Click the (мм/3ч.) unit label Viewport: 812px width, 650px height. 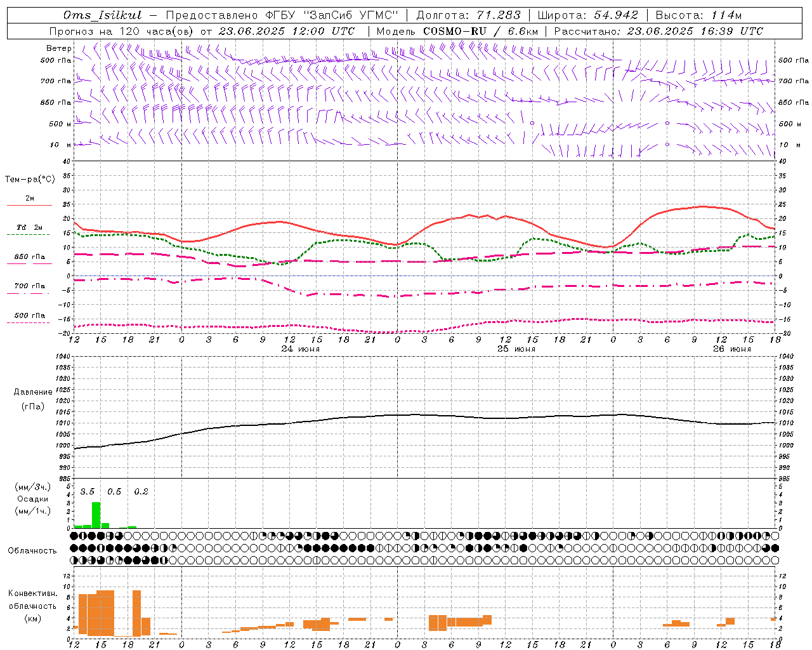pos(33,487)
